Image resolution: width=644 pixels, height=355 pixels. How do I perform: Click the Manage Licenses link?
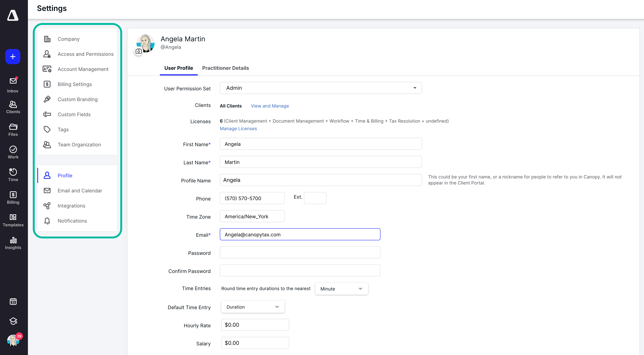(238, 128)
